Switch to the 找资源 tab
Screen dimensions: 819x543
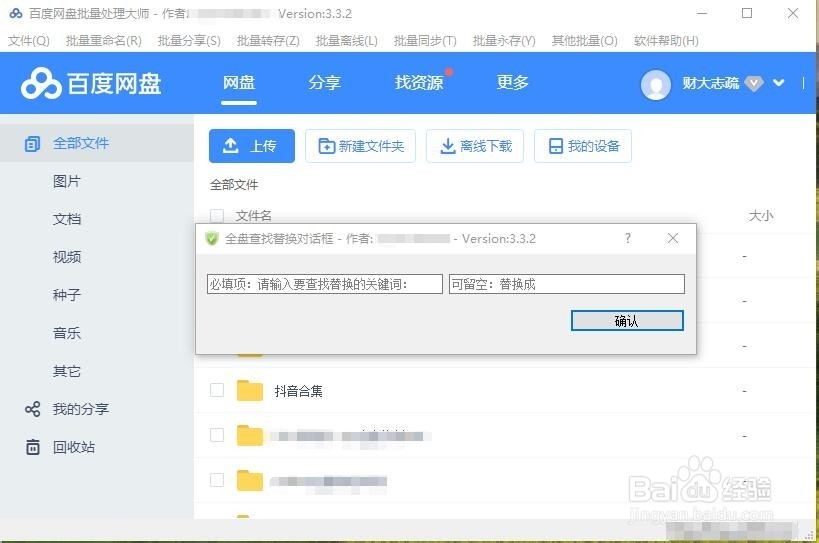[x=419, y=82]
